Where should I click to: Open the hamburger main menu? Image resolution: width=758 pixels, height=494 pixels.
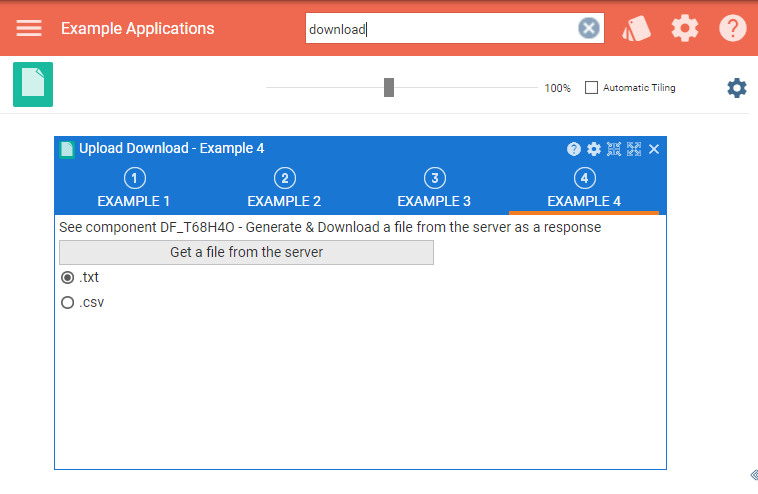pyautogui.click(x=29, y=28)
